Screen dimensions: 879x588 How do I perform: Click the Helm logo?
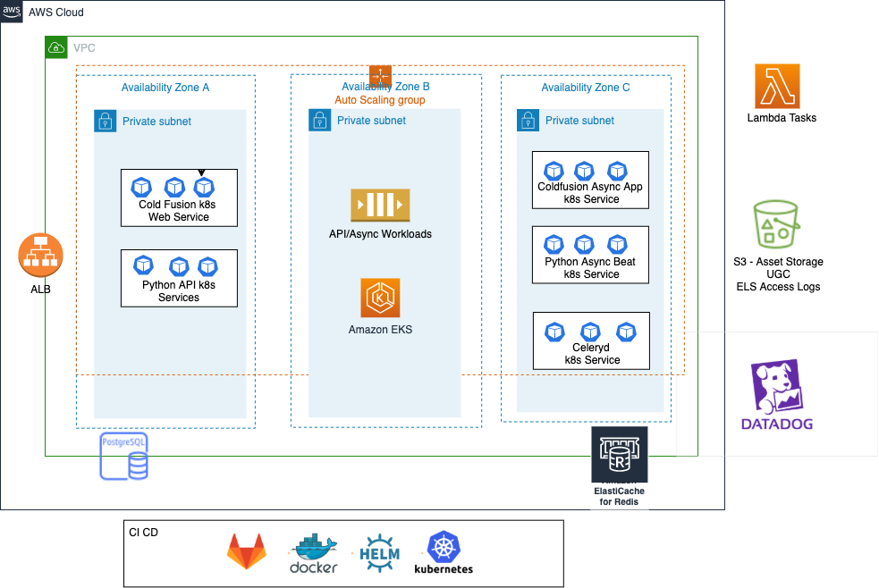click(379, 553)
